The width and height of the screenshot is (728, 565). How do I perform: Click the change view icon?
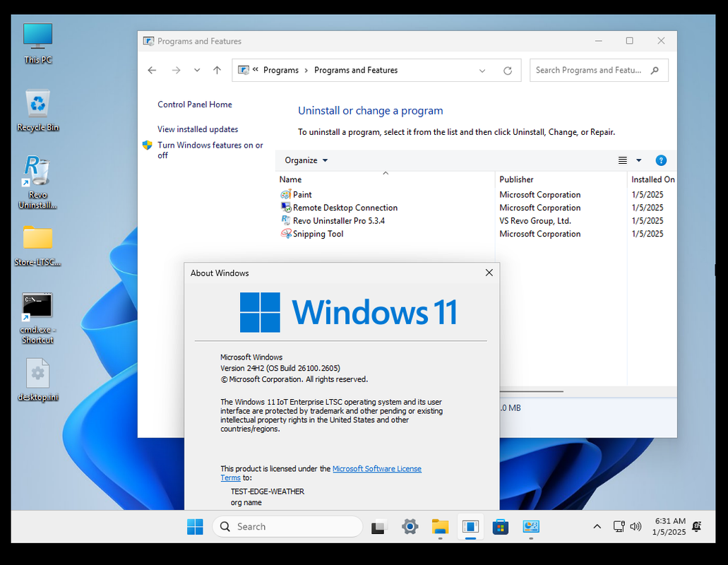[623, 160]
